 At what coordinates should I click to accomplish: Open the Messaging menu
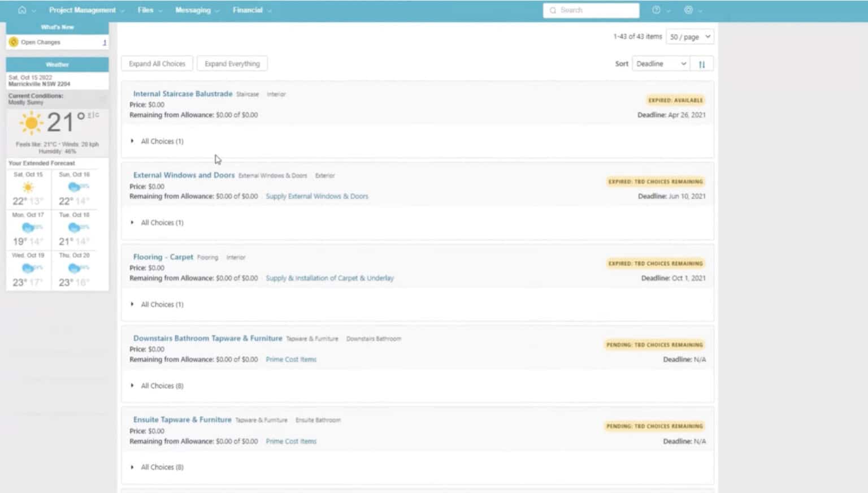pyautogui.click(x=197, y=10)
